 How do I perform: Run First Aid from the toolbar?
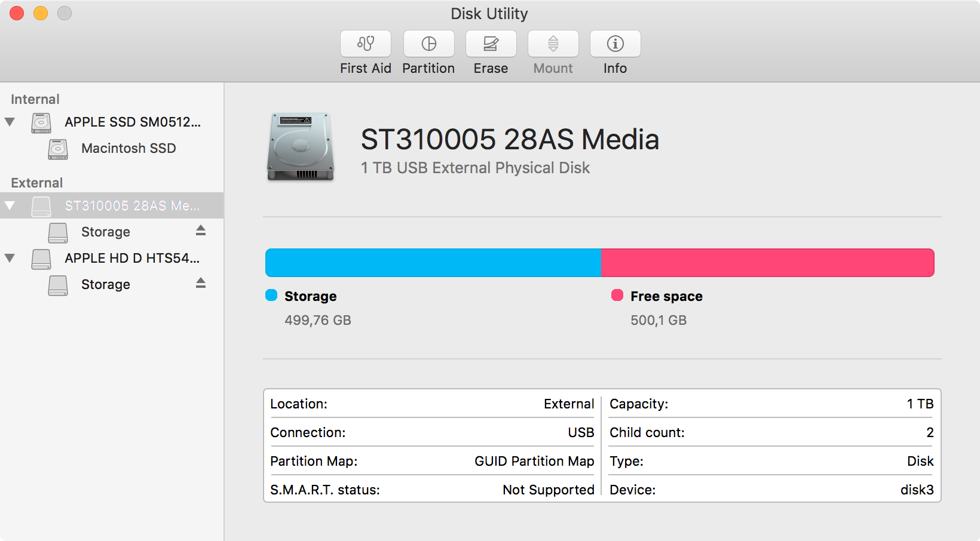click(366, 44)
